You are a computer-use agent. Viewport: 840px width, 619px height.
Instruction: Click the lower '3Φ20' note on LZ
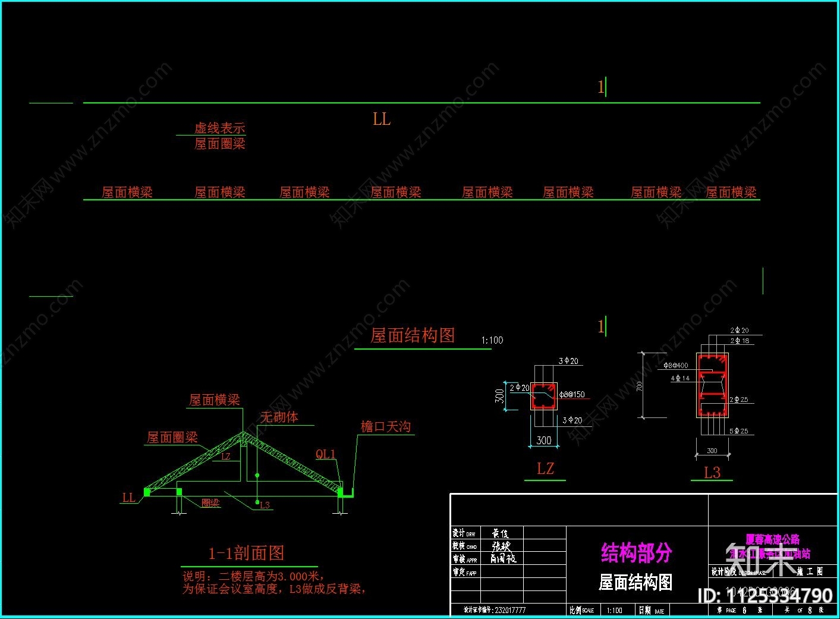(x=572, y=420)
